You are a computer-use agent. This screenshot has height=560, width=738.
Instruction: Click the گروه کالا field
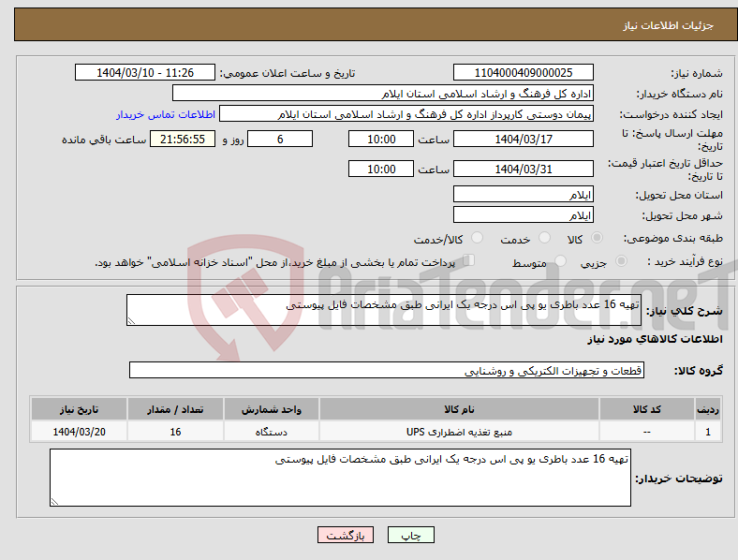(387, 370)
